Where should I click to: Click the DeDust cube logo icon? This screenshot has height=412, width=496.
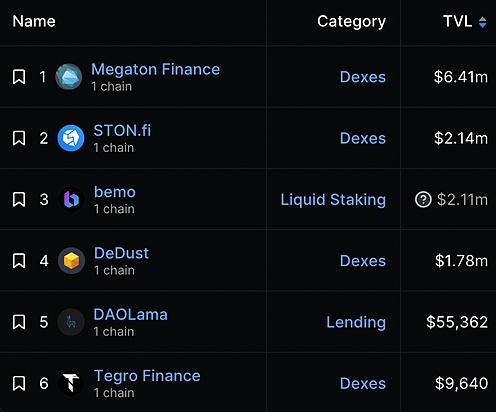pyautogui.click(x=71, y=261)
